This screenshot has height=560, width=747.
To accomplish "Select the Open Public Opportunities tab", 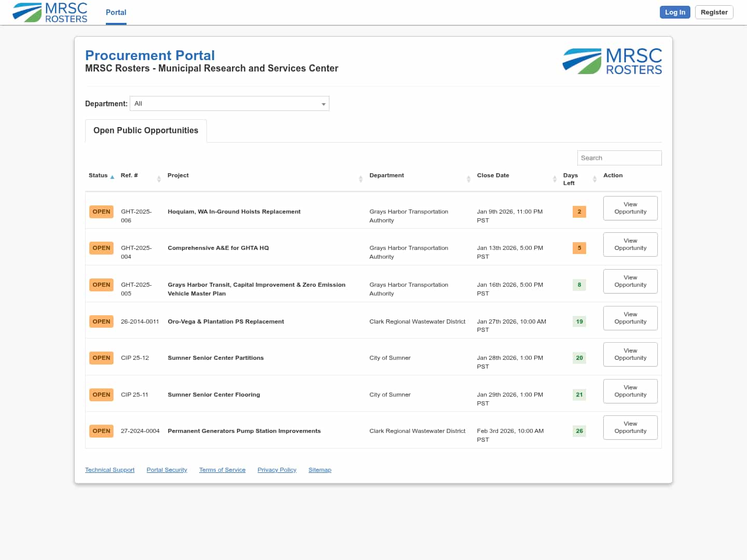I will pyautogui.click(x=146, y=131).
